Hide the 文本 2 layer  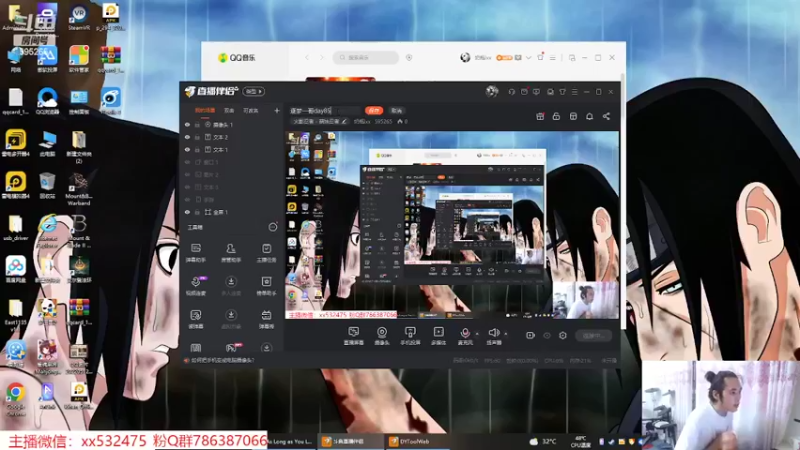point(187,137)
